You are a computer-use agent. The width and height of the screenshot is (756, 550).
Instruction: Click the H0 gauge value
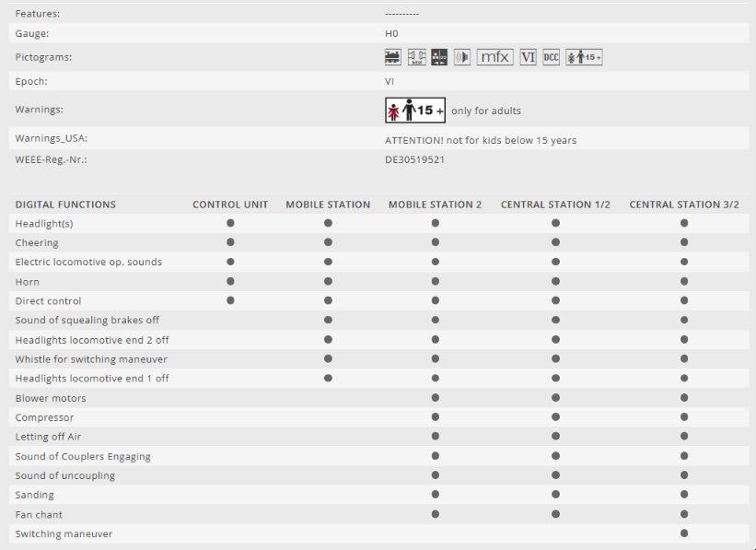click(x=391, y=33)
